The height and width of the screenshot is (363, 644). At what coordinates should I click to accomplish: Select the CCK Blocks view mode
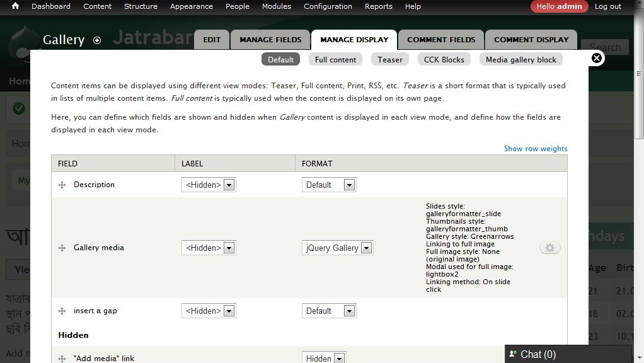444,59
